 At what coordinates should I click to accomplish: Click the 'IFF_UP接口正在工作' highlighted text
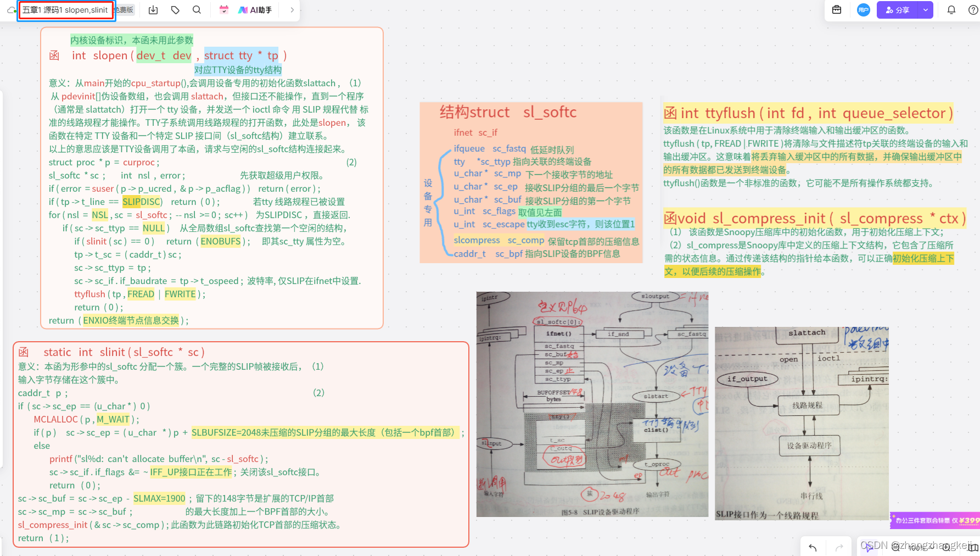[x=191, y=472]
